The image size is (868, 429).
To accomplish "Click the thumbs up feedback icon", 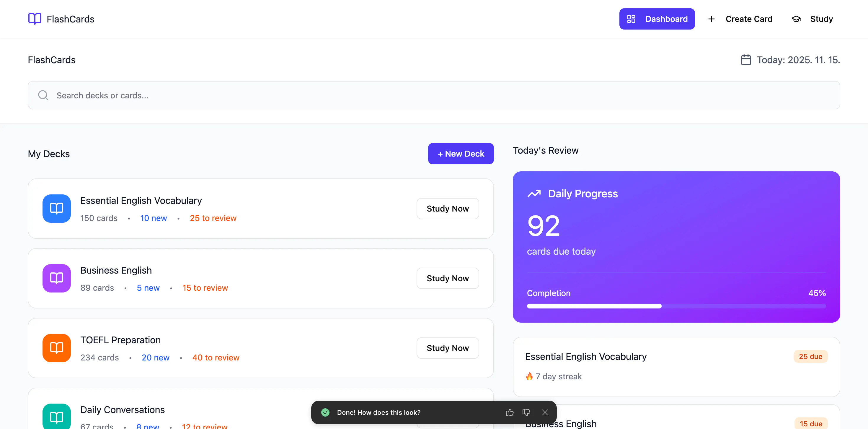I will pos(510,412).
